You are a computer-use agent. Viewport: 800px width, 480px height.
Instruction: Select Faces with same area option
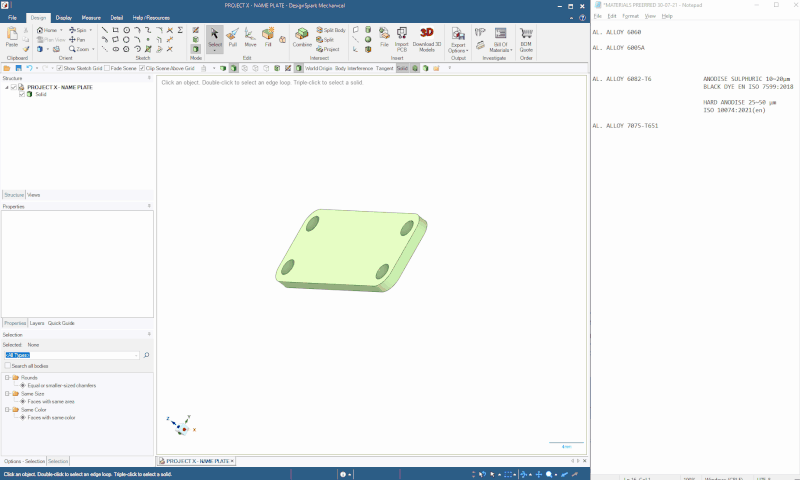pos(51,401)
